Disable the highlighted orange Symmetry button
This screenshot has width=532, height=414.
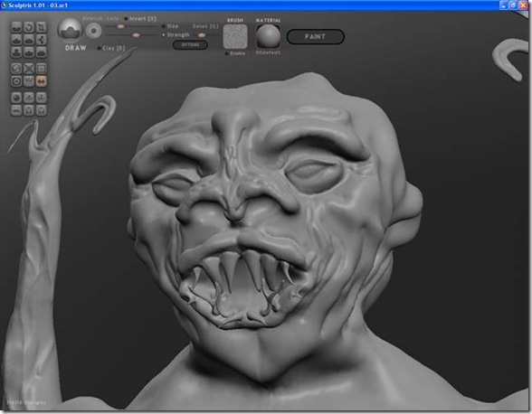(41, 81)
